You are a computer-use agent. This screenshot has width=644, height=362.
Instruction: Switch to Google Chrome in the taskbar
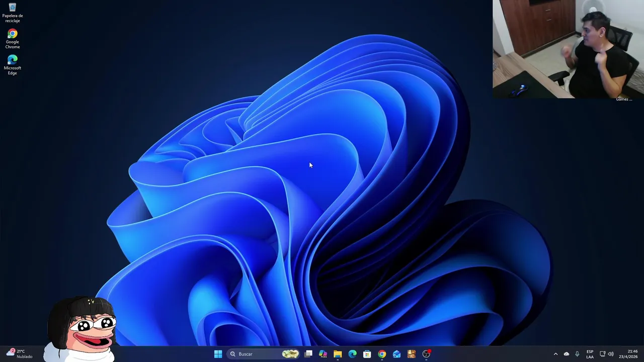382,354
